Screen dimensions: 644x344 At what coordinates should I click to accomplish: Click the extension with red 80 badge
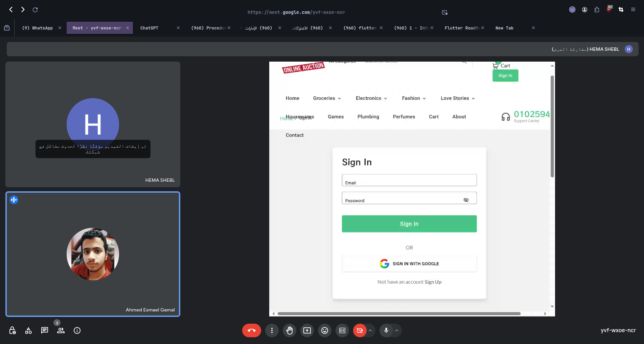pyautogui.click(x=609, y=9)
